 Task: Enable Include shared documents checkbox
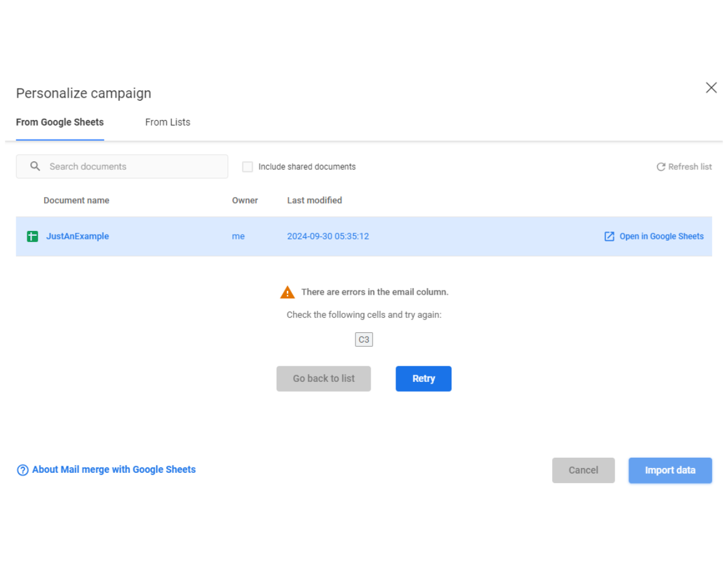click(248, 167)
